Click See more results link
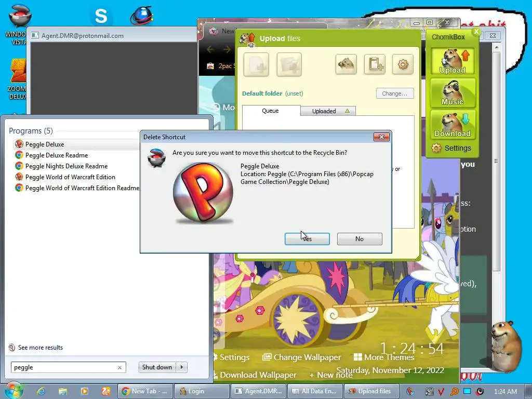 point(36,348)
